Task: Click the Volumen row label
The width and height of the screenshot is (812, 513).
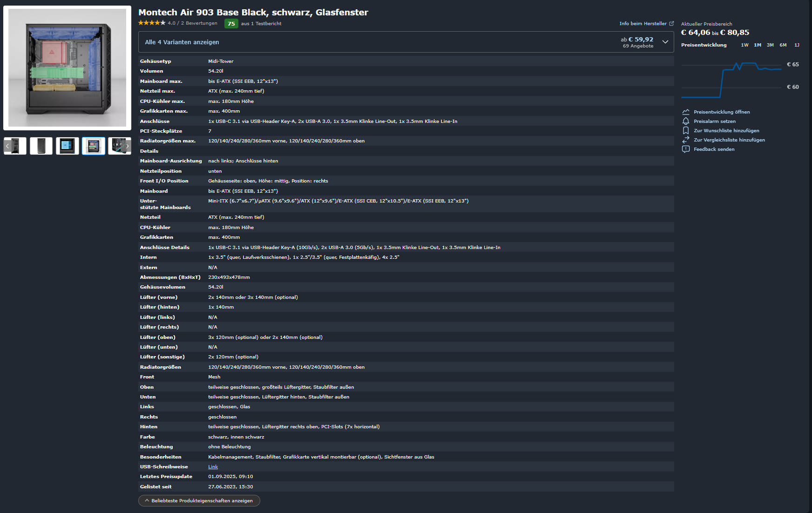Action: [151, 71]
